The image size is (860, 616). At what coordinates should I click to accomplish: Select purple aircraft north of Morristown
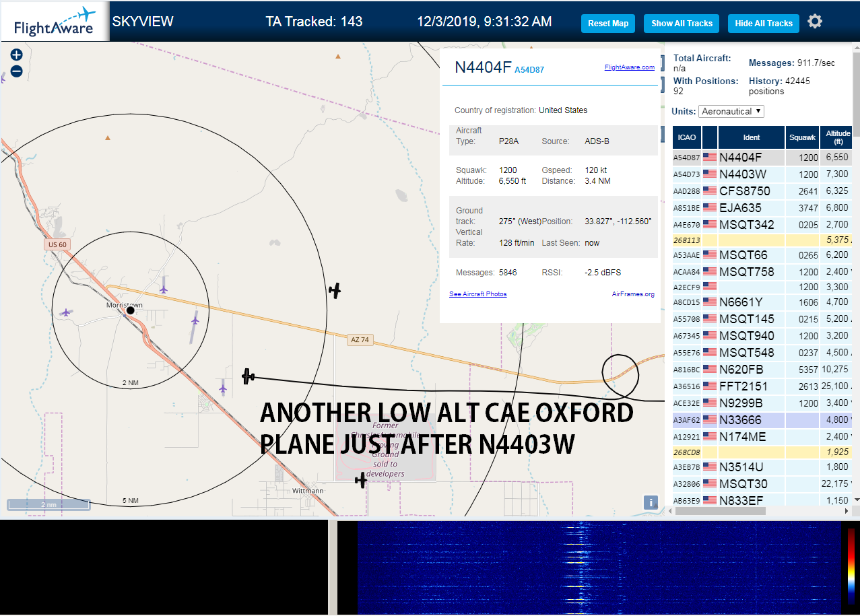(164, 289)
